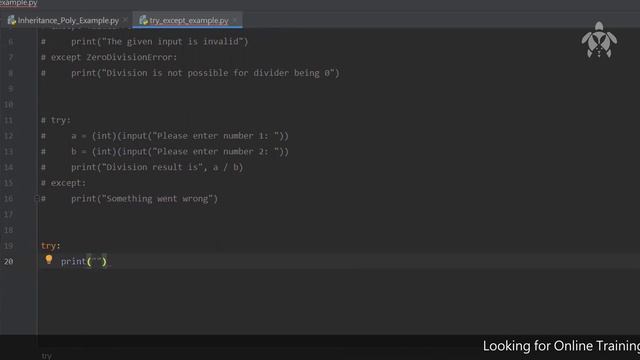Viewport: 640px width, 360px height.
Task: Click the "Looking for Online Training" banner text
Action: [561, 346]
